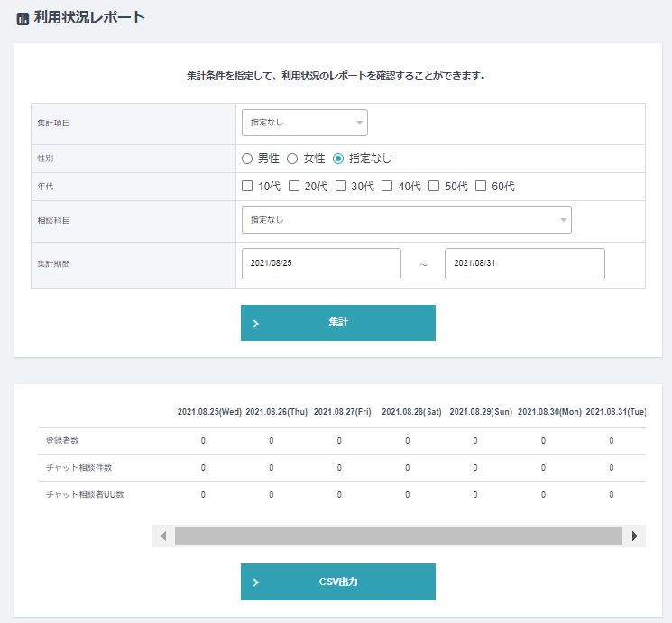Choose the 指定なし gender radio option
This screenshot has width=672, height=623.
pos(339,159)
